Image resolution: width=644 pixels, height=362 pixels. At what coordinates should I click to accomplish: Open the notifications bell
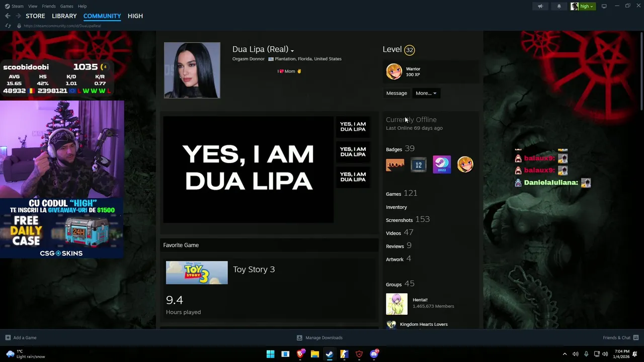tap(559, 6)
